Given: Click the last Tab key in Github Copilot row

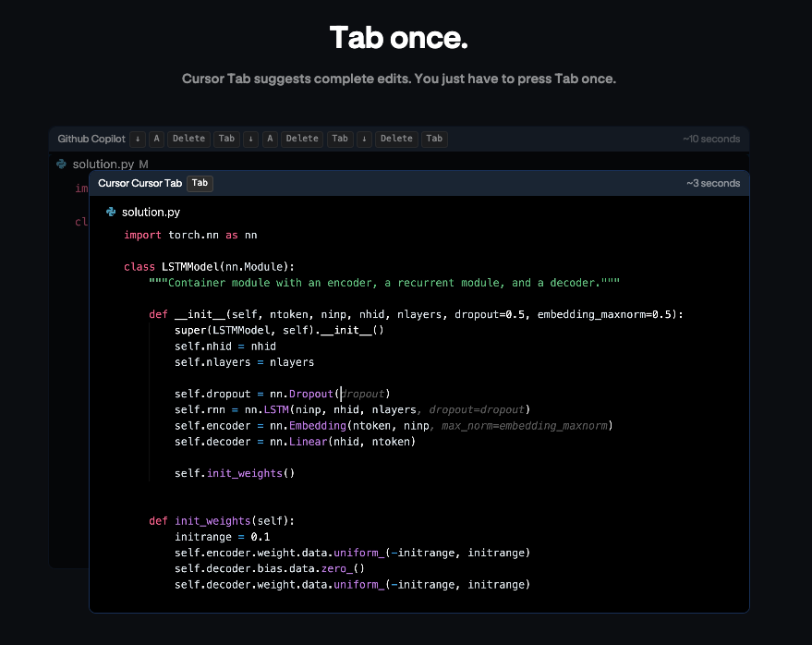Looking at the screenshot, I should coord(434,139).
